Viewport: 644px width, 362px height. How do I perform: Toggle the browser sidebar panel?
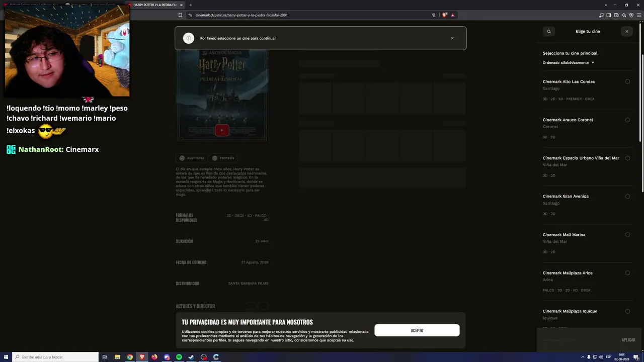(x=609, y=15)
